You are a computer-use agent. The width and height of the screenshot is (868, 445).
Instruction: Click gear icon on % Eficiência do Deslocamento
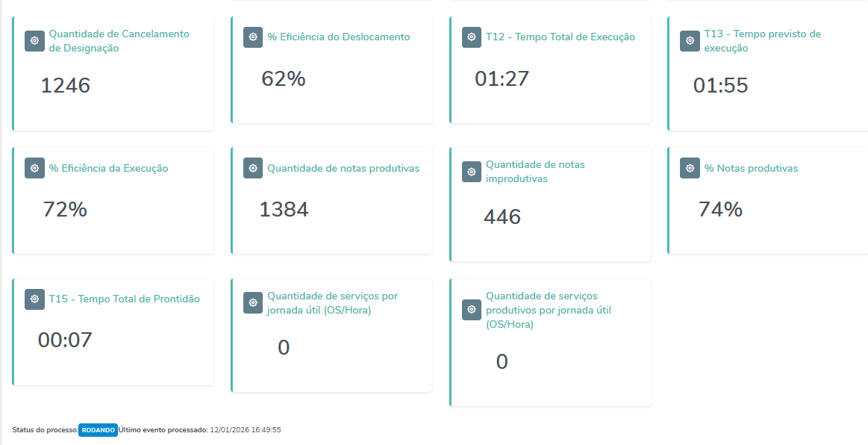(x=253, y=37)
